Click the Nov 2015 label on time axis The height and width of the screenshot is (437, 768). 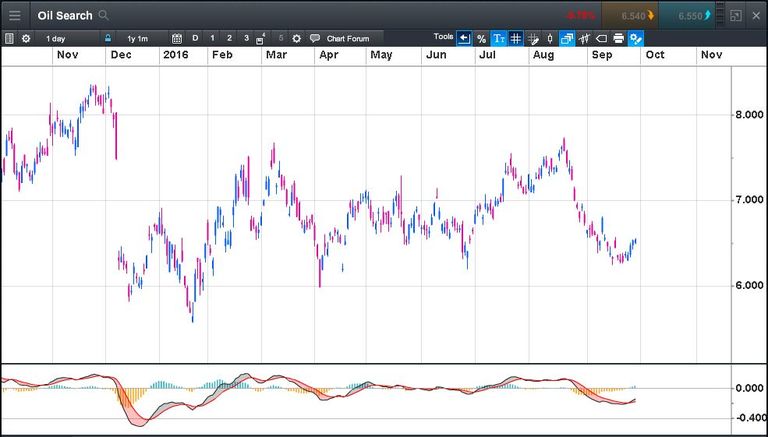pos(67,55)
